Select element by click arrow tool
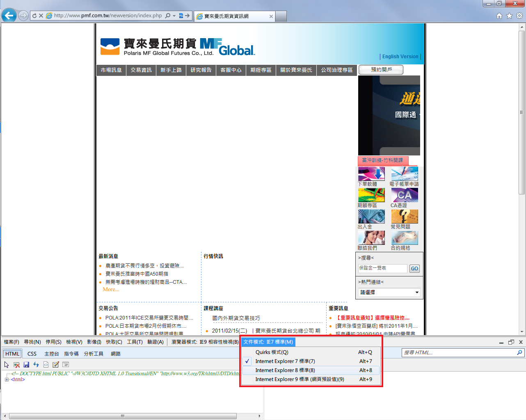The image size is (526, 420). 7,365
